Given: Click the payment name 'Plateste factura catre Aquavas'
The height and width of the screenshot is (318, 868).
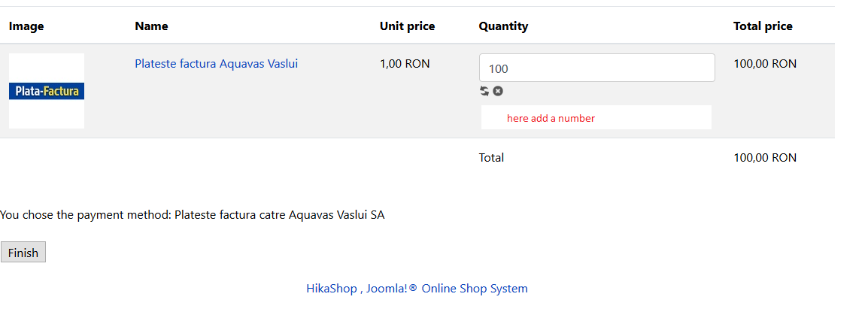Looking at the screenshot, I should pyautogui.click(x=279, y=215).
